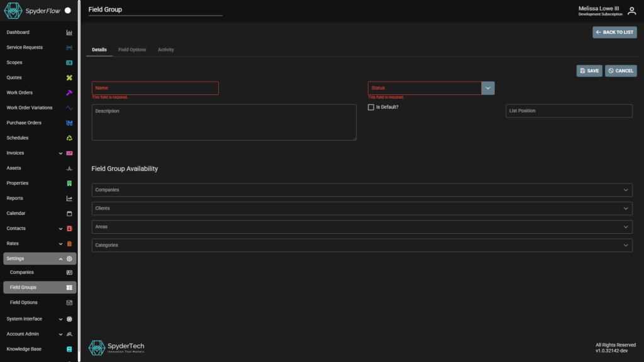Open the Status dropdown

pyautogui.click(x=487, y=87)
